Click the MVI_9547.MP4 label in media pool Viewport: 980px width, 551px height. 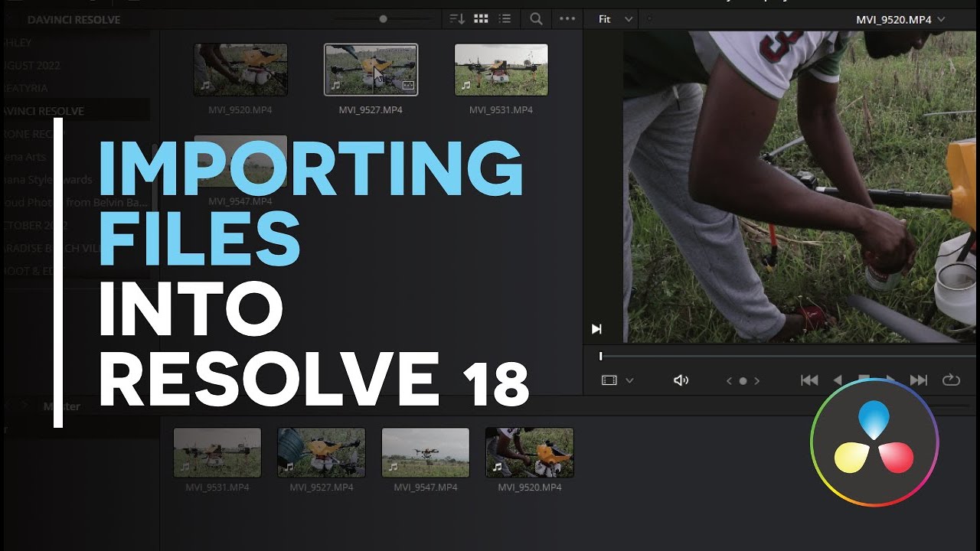click(x=426, y=487)
